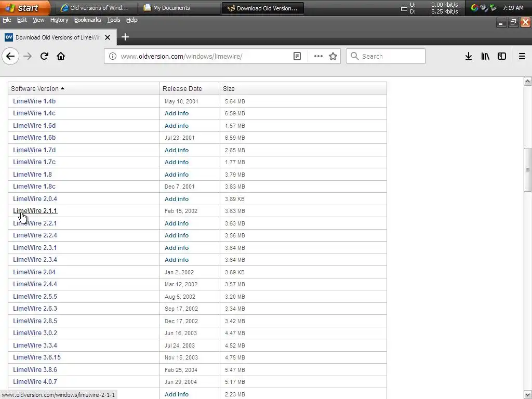Select the Feb 15, 2002 date cell

pos(181,211)
